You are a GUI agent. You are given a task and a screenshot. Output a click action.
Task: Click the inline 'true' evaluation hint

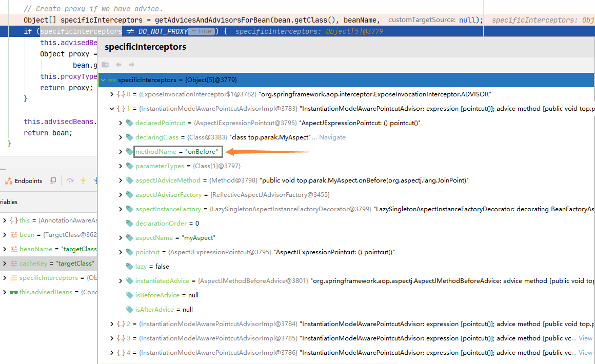202,31
